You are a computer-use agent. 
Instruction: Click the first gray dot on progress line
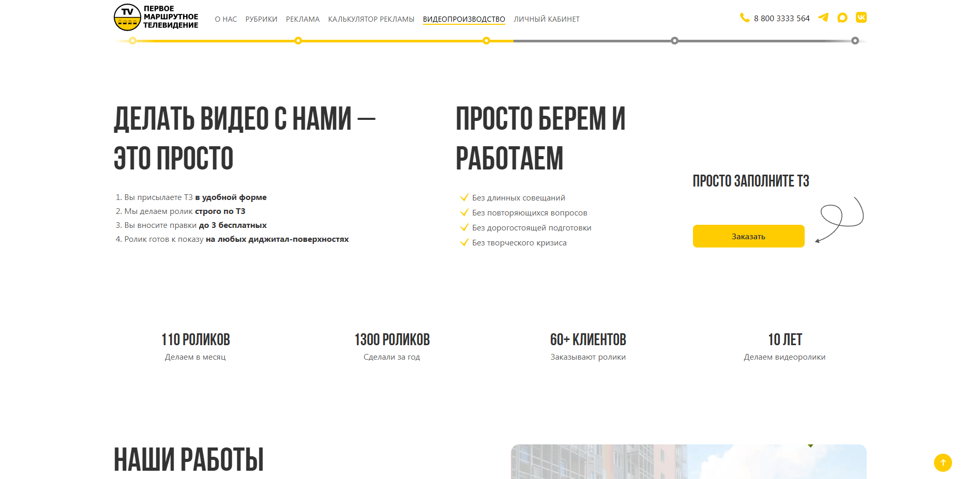click(674, 41)
